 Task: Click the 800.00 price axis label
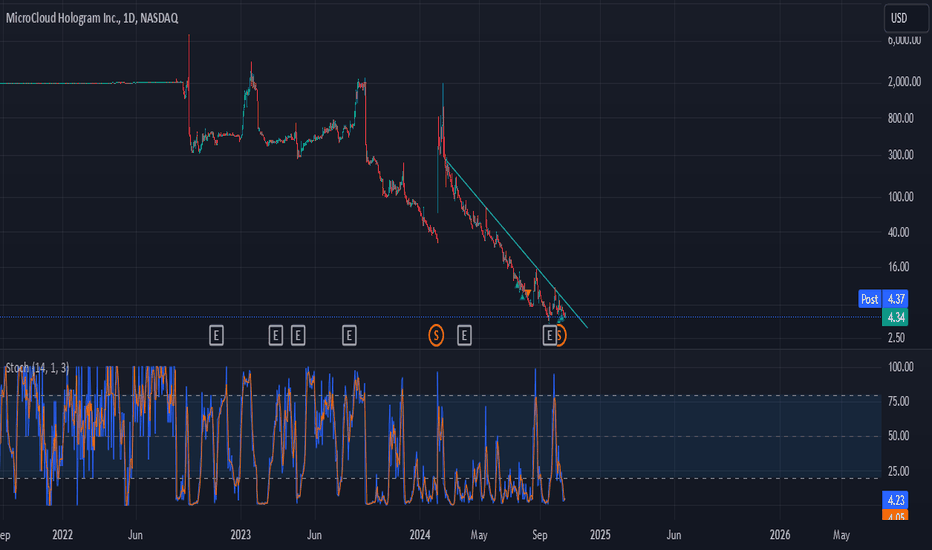coord(900,118)
